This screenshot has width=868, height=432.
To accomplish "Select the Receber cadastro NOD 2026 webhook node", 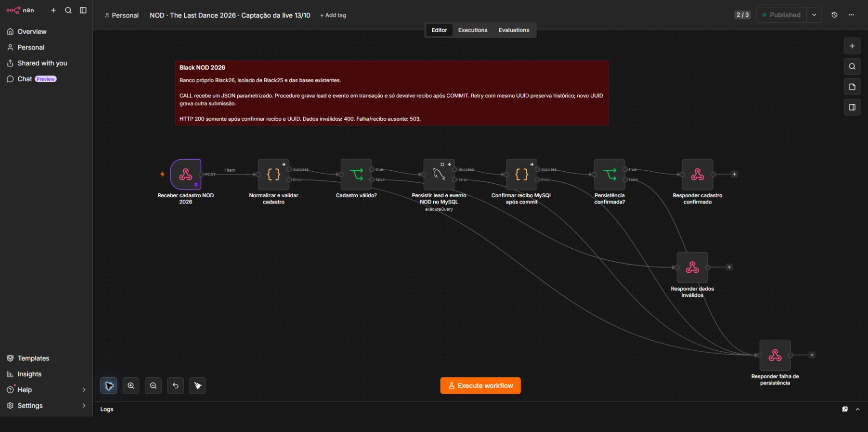I will (x=186, y=174).
